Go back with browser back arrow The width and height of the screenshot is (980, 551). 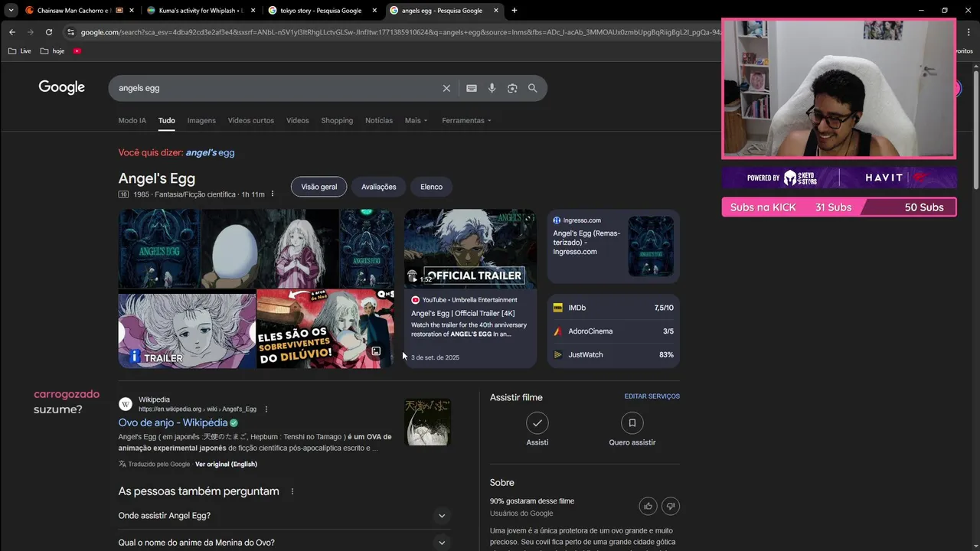[12, 32]
